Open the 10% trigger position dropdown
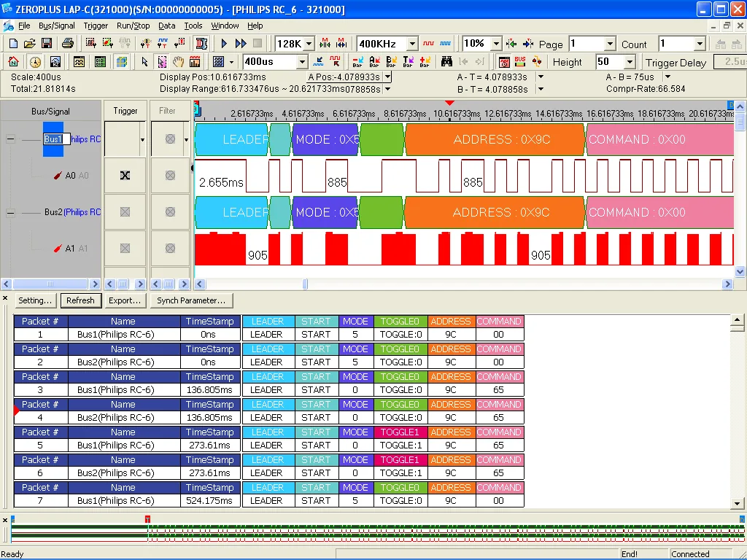This screenshot has height=560, width=747. point(496,44)
